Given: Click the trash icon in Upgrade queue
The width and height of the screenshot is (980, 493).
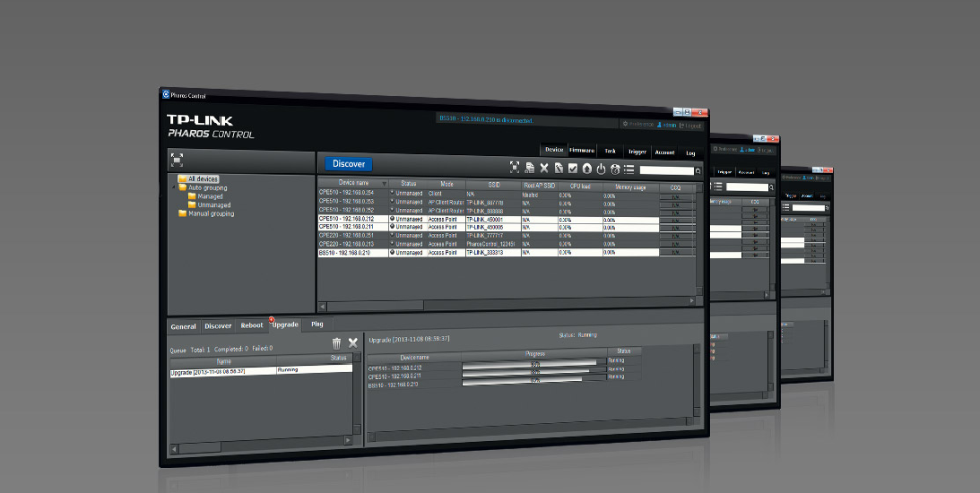Looking at the screenshot, I should click(336, 342).
